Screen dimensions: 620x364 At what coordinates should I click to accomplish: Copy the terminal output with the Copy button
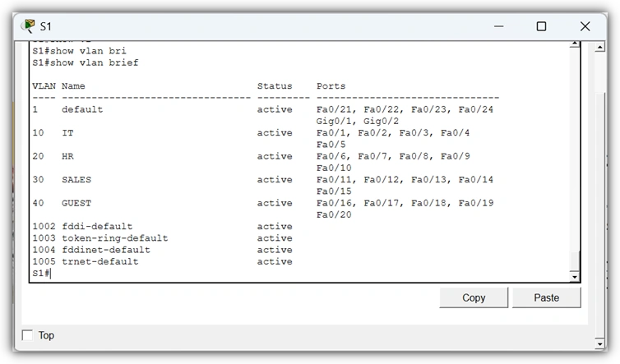(x=474, y=297)
